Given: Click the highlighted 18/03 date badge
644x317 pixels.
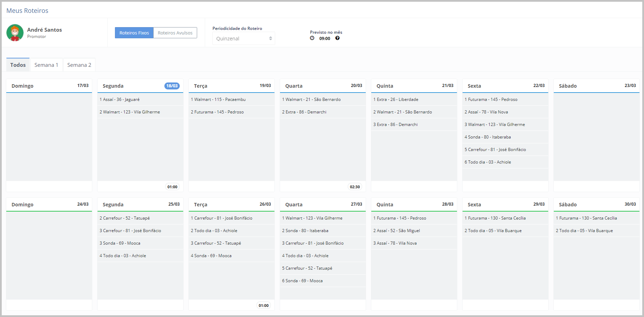Looking at the screenshot, I should [172, 86].
